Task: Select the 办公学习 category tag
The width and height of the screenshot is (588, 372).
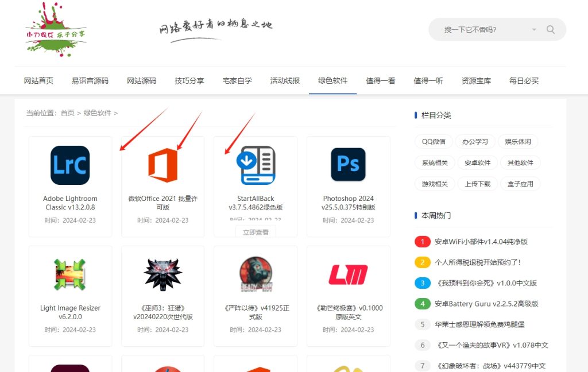Action: point(475,142)
